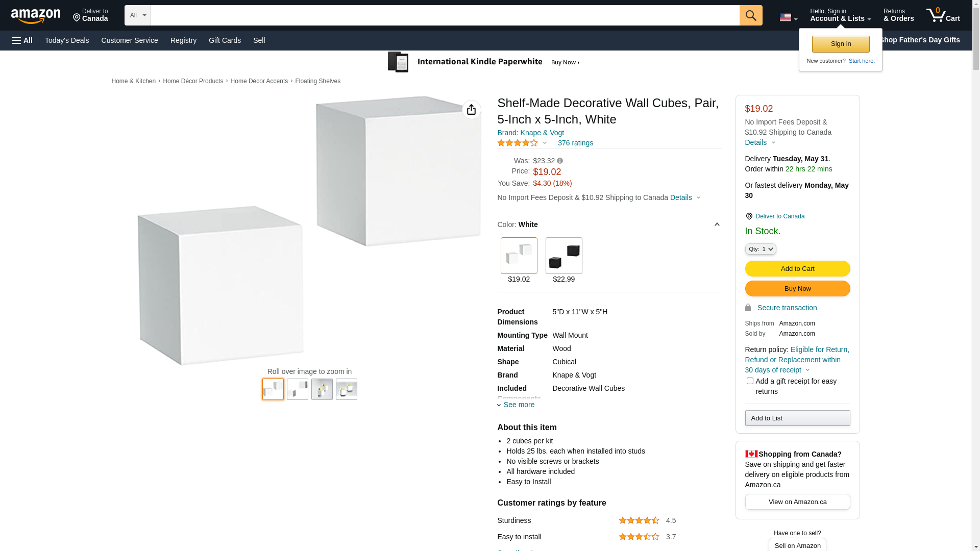Open the cart icon
Image resolution: width=980 pixels, height=551 pixels.
(x=942, y=15)
